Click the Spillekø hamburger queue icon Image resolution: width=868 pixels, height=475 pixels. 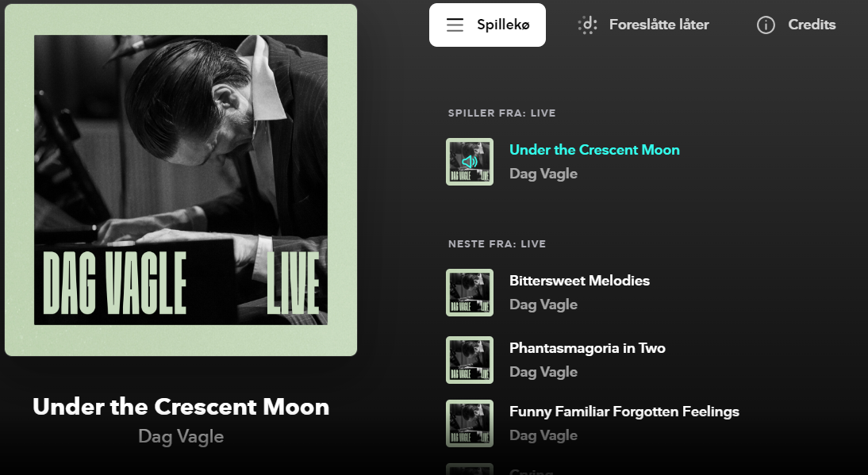(455, 25)
